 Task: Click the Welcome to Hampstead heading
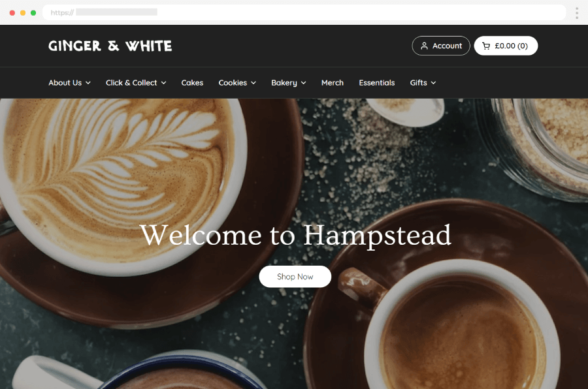click(295, 236)
